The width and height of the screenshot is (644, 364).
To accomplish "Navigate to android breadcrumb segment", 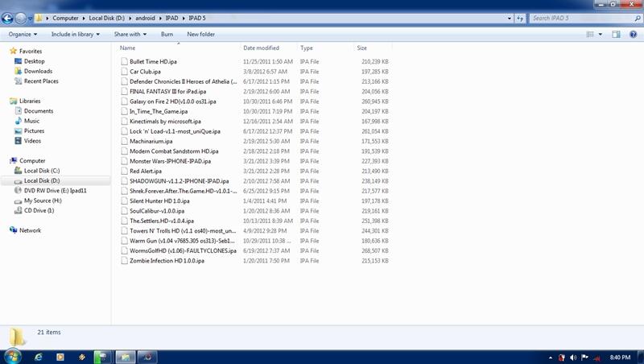I will [x=146, y=18].
